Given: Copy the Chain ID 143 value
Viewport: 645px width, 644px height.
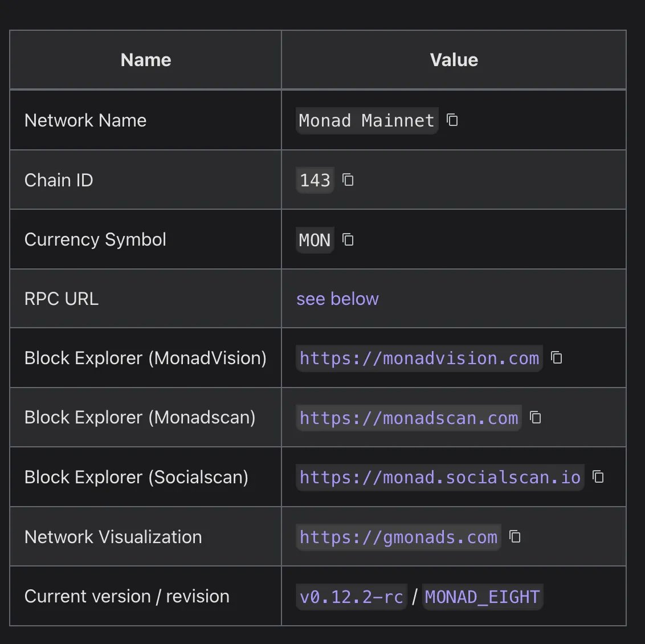Looking at the screenshot, I should 348,180.
